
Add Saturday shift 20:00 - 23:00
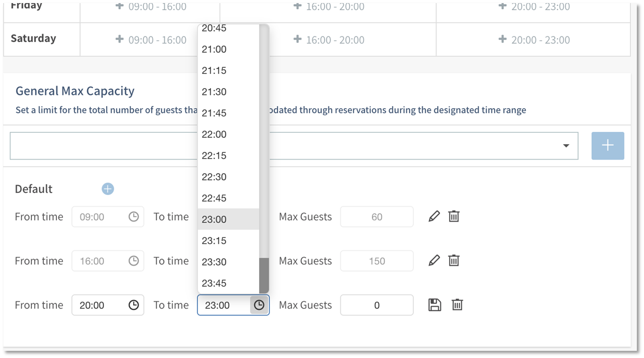pos(533,39)
